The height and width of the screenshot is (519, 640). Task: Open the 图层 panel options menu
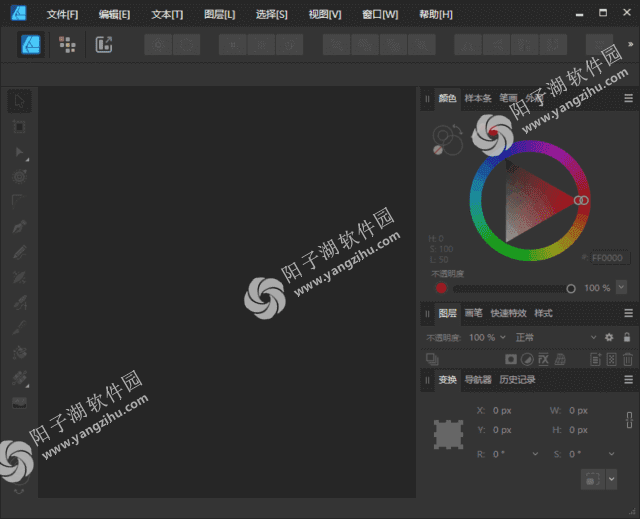click(x=629, y=313)
